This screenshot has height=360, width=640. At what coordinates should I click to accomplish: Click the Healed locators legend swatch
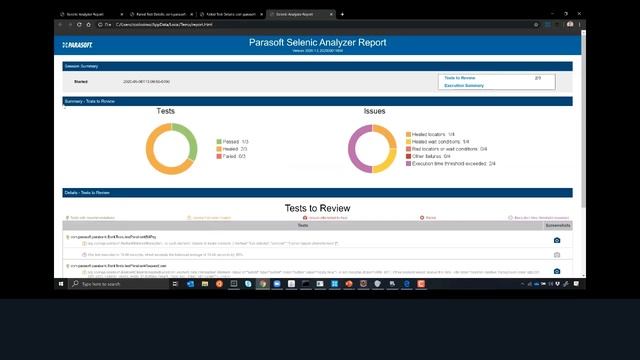pyautogui.click(x=408, y=134)
